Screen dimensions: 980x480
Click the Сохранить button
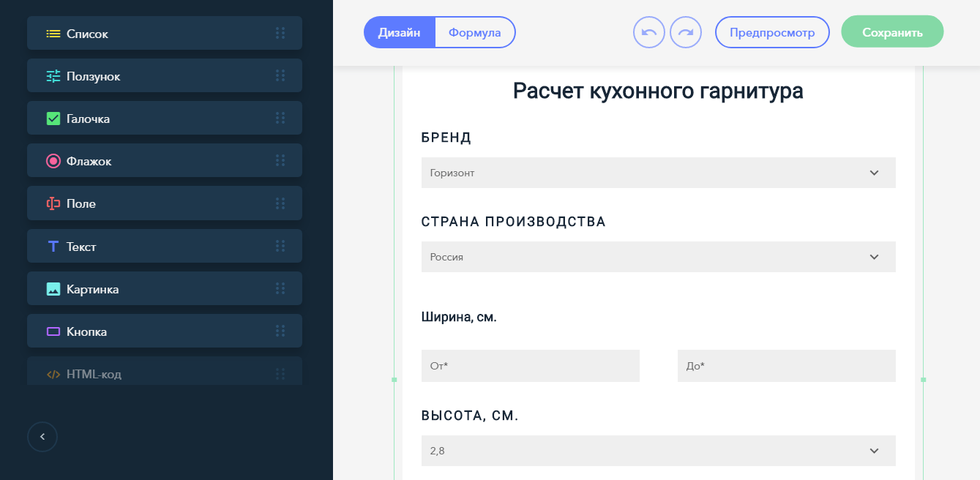(892, 32)
